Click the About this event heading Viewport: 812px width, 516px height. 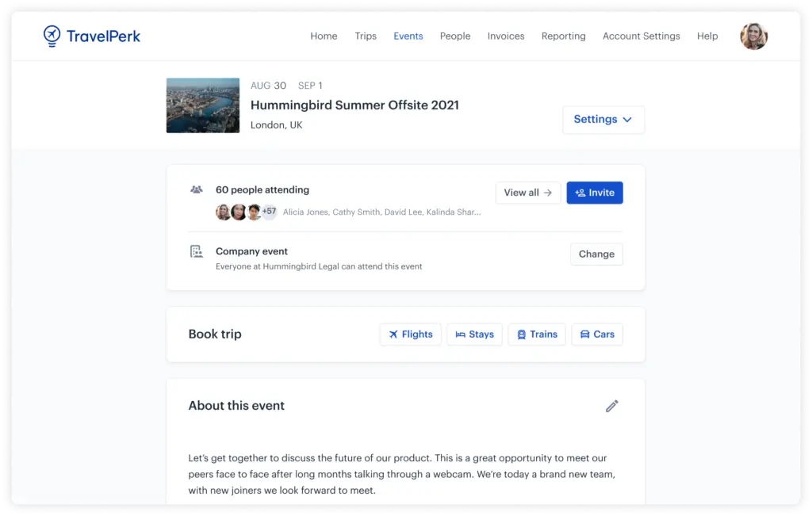tap(236, 406)
